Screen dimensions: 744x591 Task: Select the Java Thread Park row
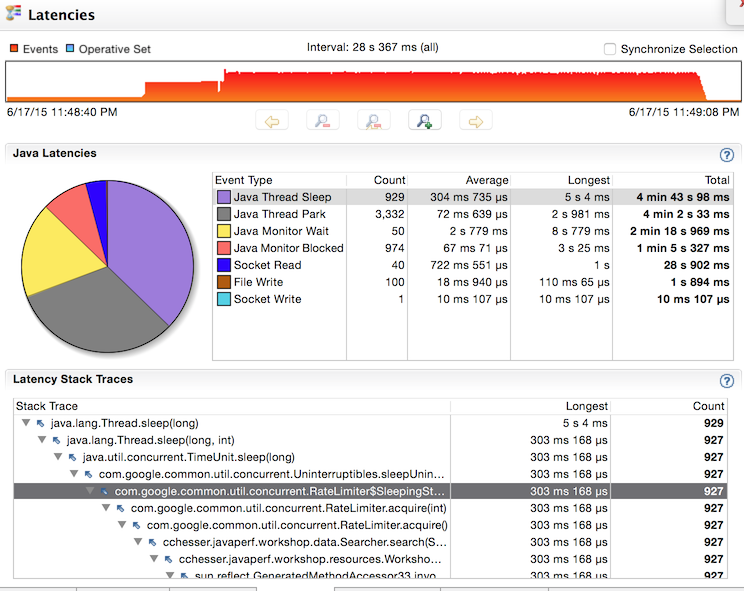473,214
